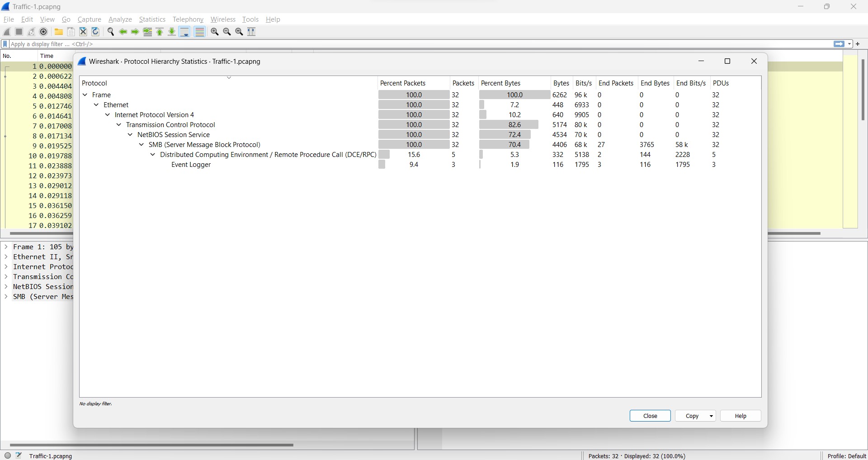868x460 pixels.
Task: Collapse the Frame protocol tree node
Action: [x=85, y=95]
